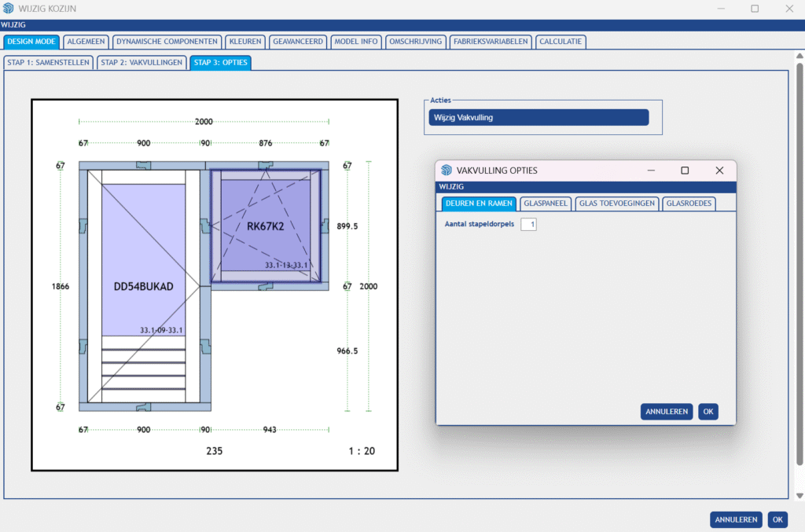Maximize the Vakvulling Opties dialog

pos(684,171)
